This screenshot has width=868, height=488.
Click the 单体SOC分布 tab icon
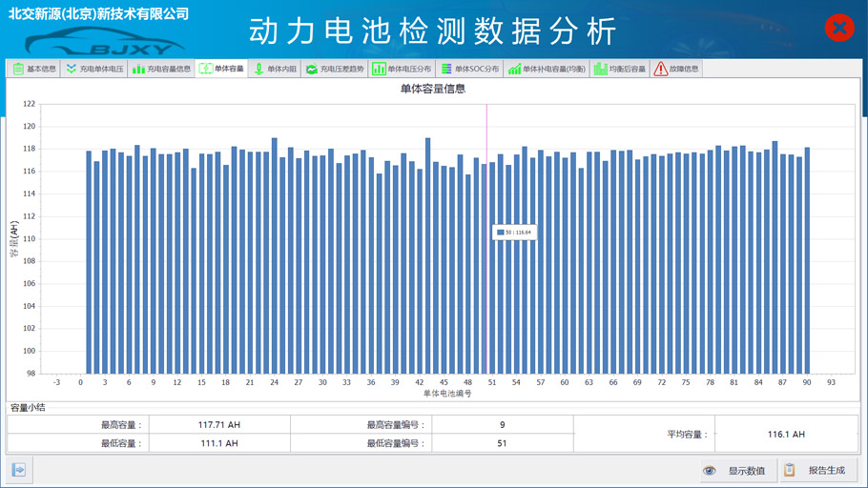(446, 69)
